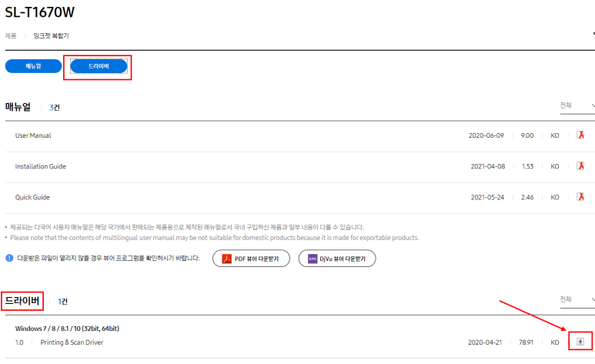The image size is (595, 364).
Task: Open the 매뉴얼 tab button
Action: tap(33, 66)
